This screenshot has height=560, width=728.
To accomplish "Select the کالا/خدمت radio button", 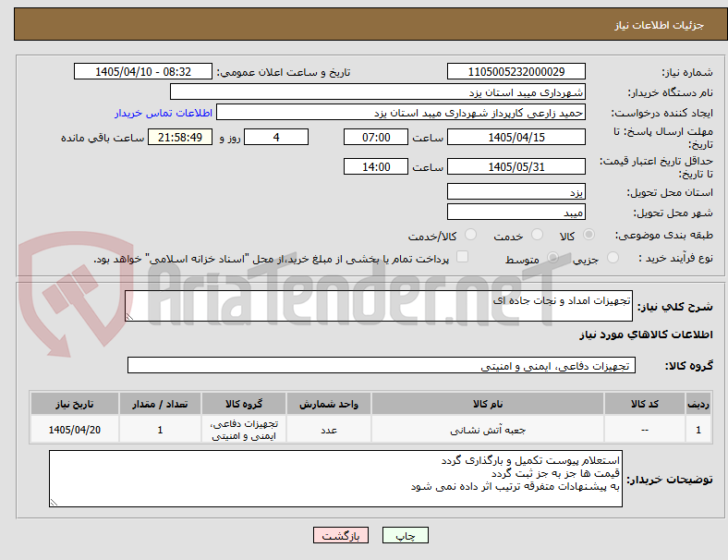I will pyautogui.click(x=471, y=235).
